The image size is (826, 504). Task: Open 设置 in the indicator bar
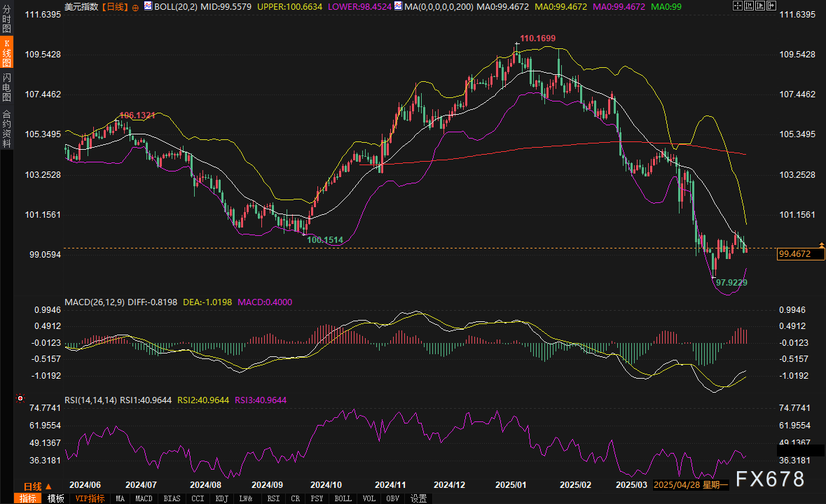pos(419,498)
